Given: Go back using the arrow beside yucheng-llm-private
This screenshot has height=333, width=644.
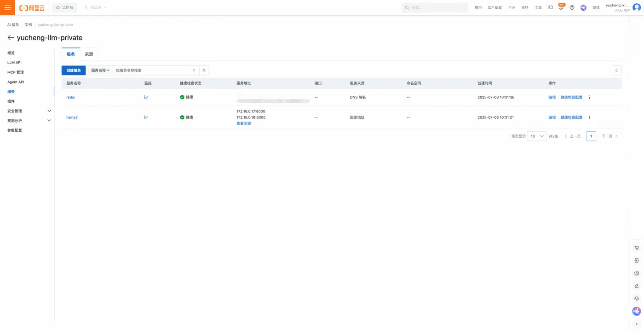Looking at the screenshot, I should click(x=11, y=38).
